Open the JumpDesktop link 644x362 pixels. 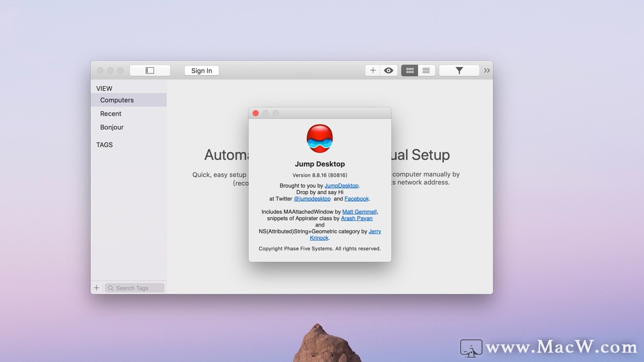point(342,186)
